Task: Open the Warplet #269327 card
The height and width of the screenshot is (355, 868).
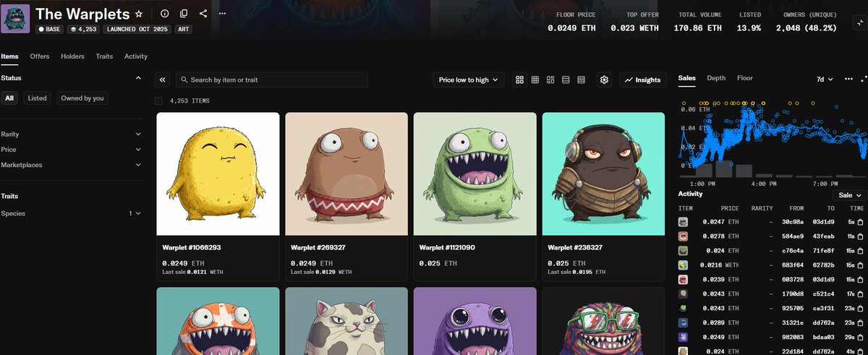Action: coord(346,197)
